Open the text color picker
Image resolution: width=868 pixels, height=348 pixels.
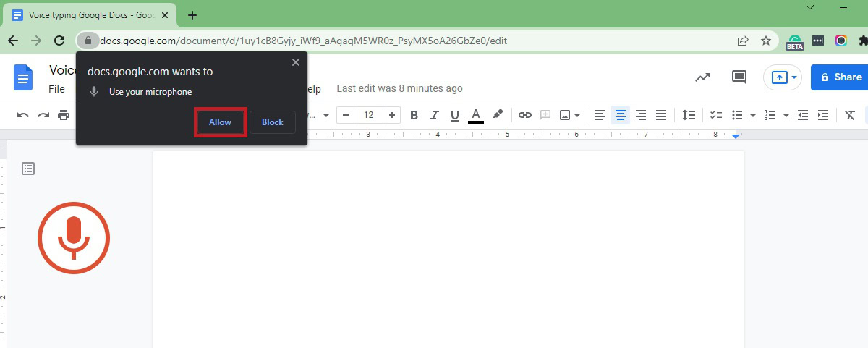476,115
